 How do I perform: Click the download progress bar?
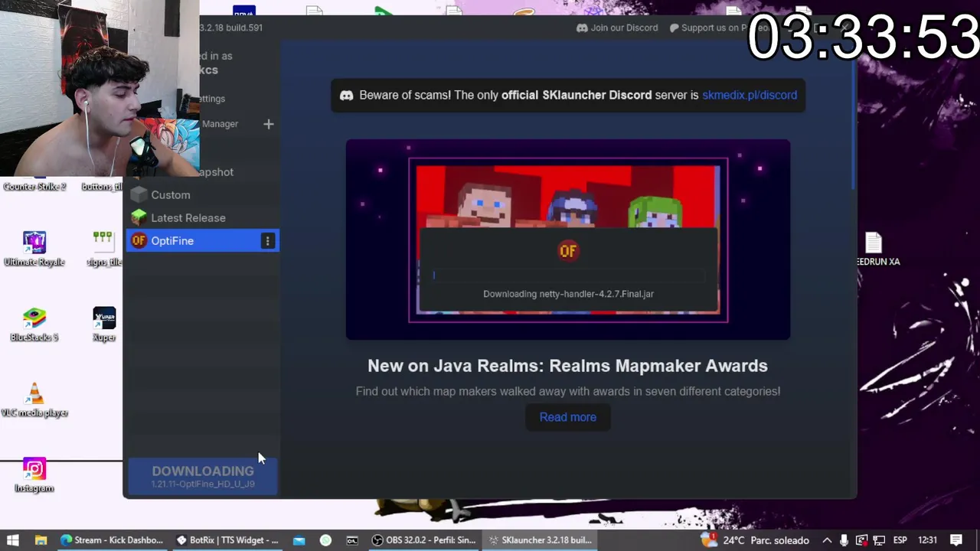point(568,275)
